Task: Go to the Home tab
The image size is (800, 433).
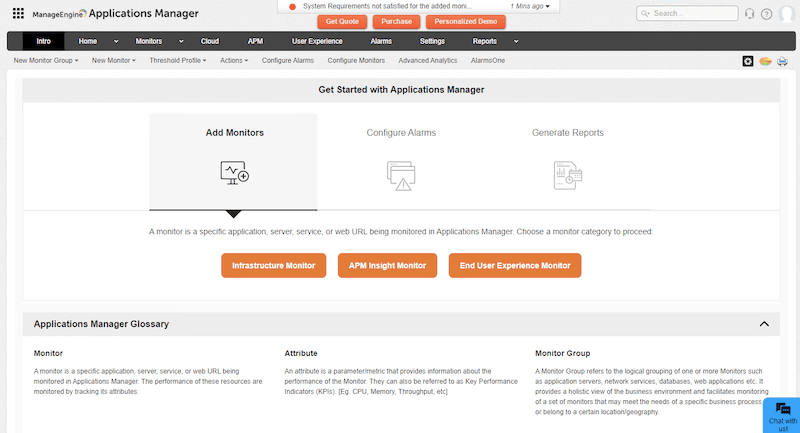Action: (88, 41)
